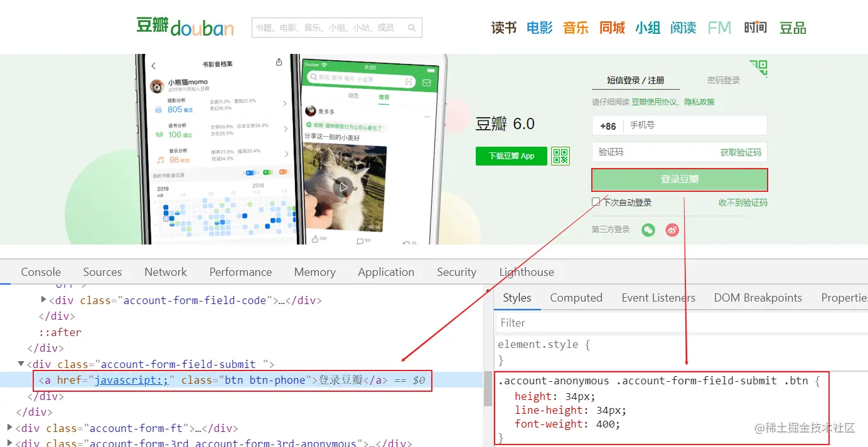Click the font-weight: 400 declaration
This screenshot has height=447, width=868.
567,424
